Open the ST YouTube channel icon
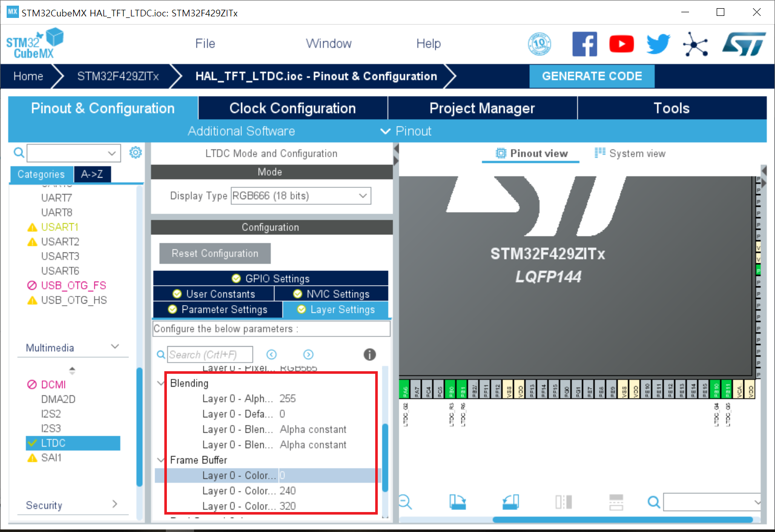Screen dimensions: 775x532 click(621, 44)
